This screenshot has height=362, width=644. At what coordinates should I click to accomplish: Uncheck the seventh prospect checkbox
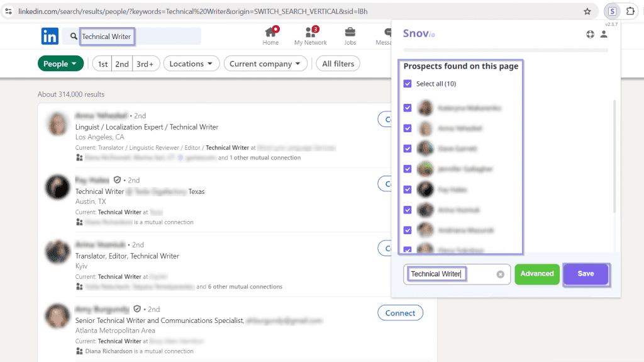click(408, 230)
